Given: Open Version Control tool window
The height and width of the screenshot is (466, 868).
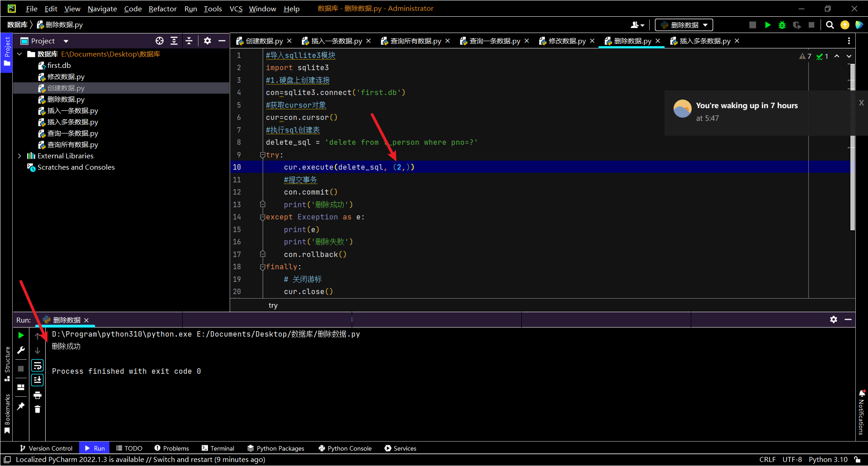Looking at the screenshot, I should coord(46,448).
